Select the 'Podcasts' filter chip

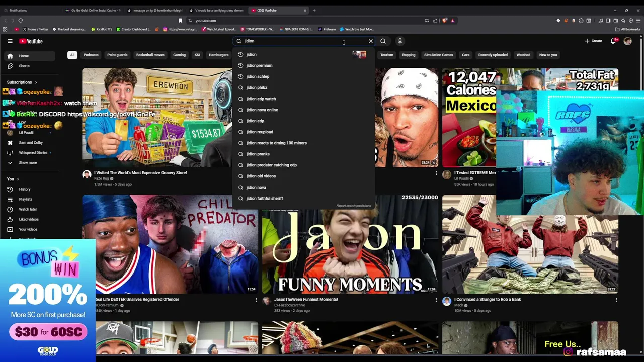[91, 55]
